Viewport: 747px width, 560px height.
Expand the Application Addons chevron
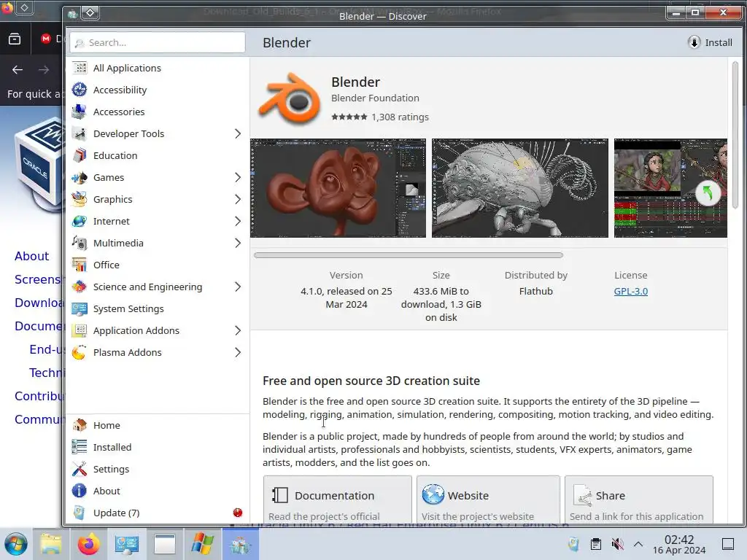[238, 331]
